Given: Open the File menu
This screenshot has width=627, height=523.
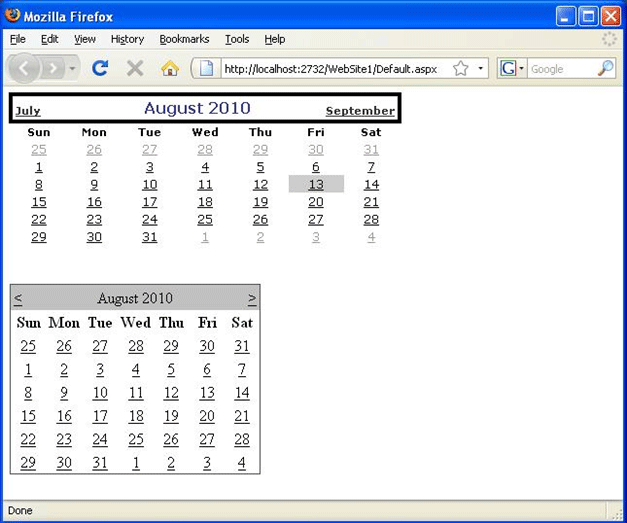Looking at the screenshot, I should 18,39.
